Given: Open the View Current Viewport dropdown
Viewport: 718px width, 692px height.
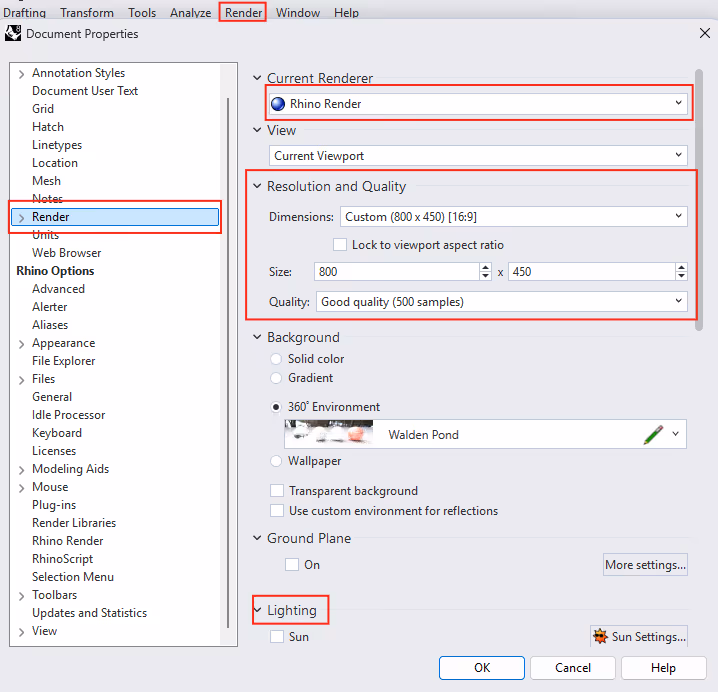Looking at the screenshot, I should pos(478,156).
